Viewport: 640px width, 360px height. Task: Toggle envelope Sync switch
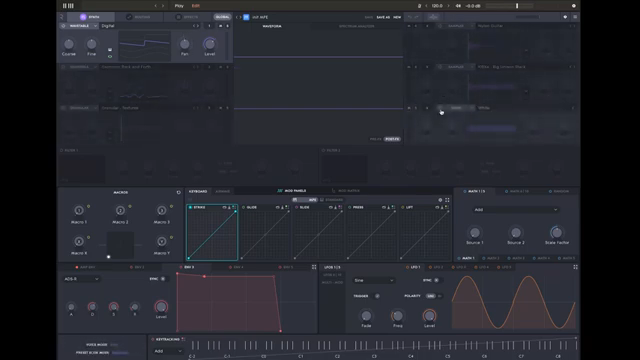[x=162, y=279]
